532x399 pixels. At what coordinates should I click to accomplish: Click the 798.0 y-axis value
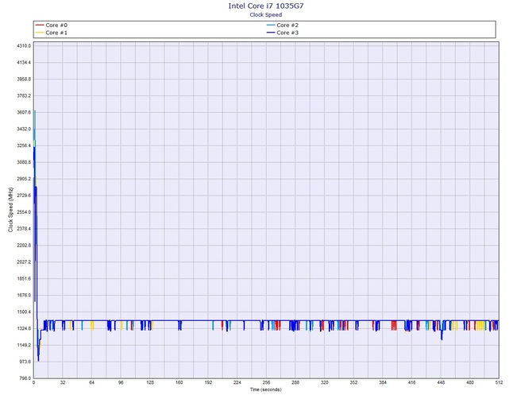[x=25, y=378]
